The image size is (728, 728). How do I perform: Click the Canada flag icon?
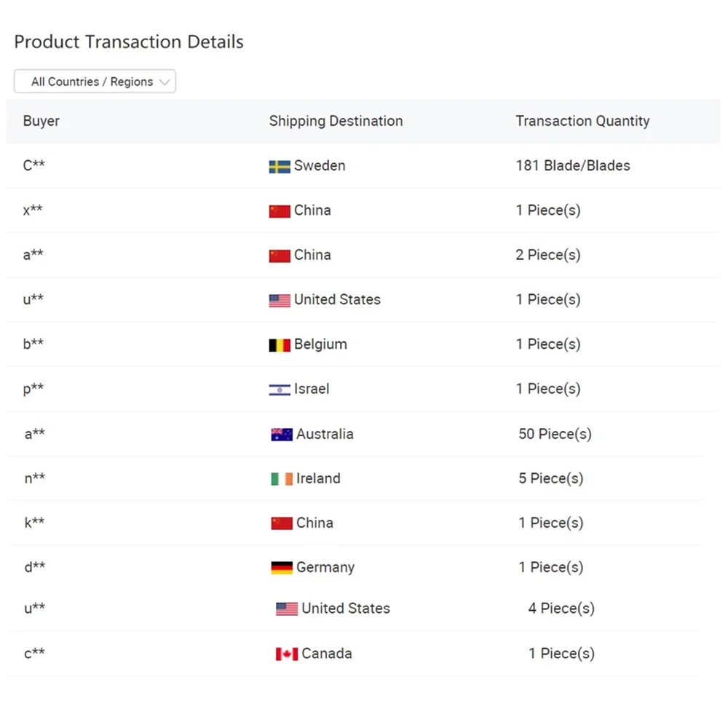287,654
